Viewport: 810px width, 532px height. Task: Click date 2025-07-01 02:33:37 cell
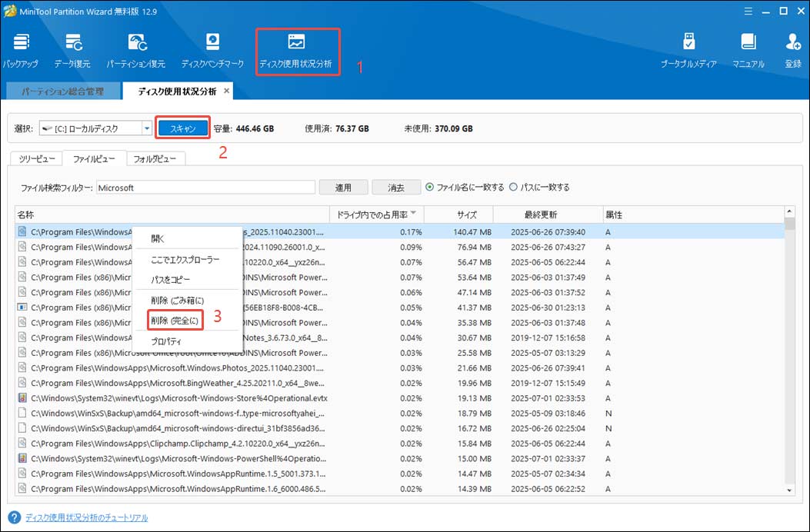548,459
